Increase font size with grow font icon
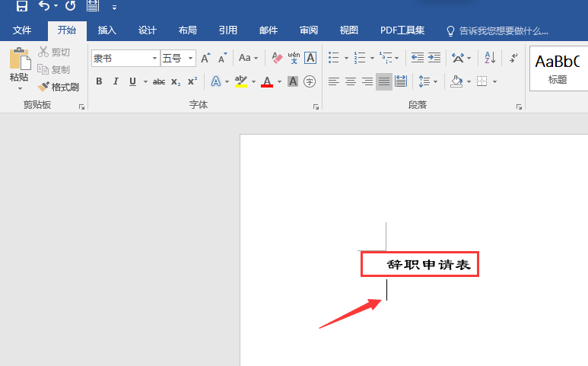 click(205, 58)
